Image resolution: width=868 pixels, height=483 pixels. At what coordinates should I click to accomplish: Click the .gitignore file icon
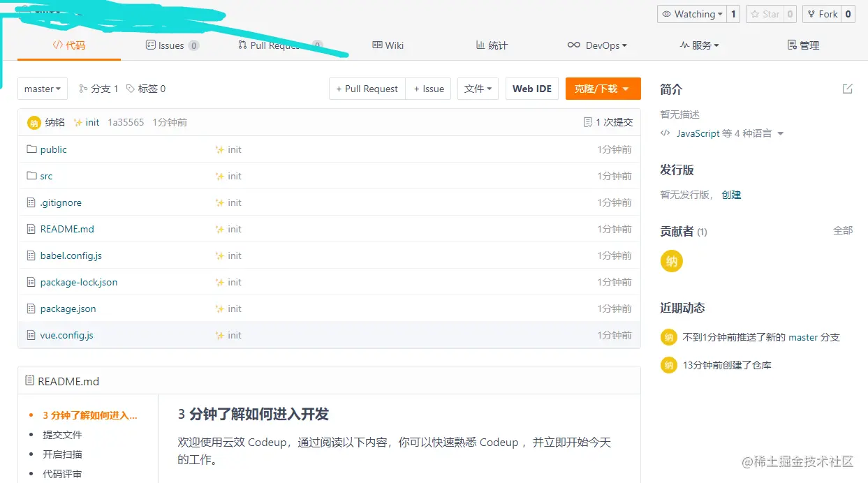tap(31, 202)
